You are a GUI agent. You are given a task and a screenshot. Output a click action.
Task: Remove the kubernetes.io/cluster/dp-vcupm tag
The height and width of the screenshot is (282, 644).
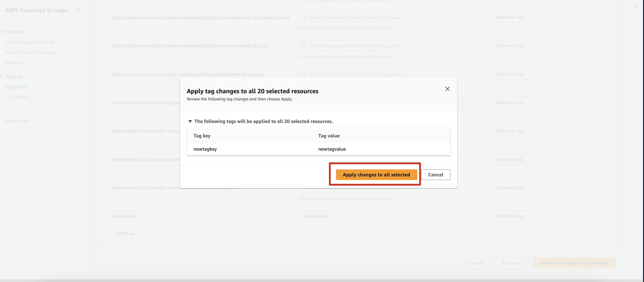(509, 187)
